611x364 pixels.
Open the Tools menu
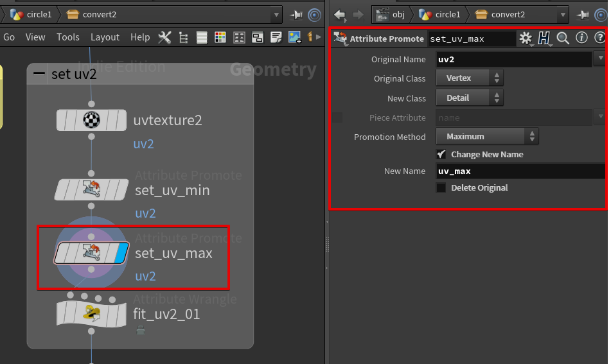[x=68, y=37]
